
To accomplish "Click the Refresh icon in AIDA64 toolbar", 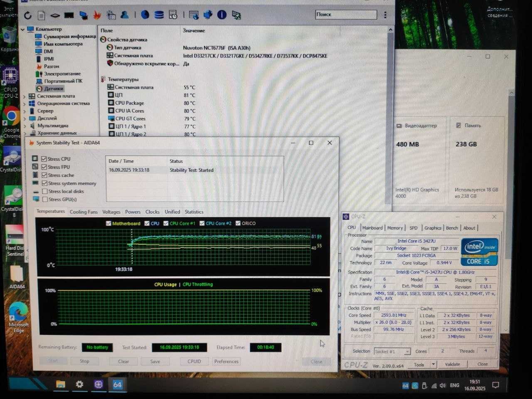I will [x=28, y=15].
